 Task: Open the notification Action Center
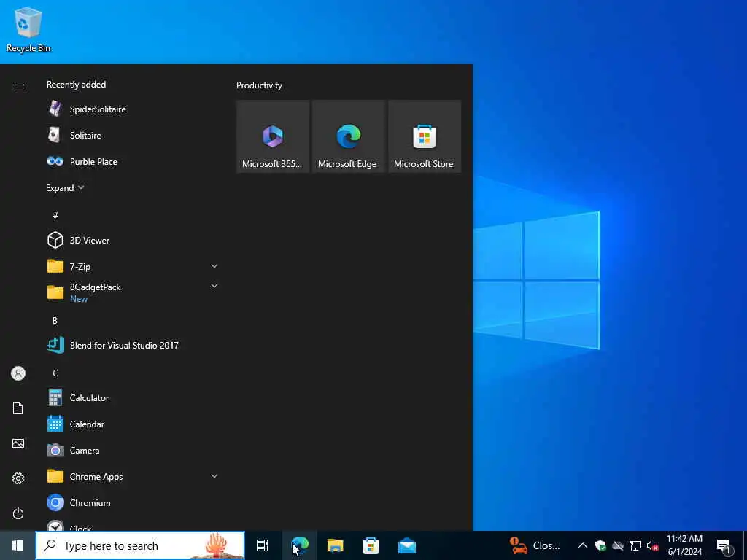tap(724, 545)
